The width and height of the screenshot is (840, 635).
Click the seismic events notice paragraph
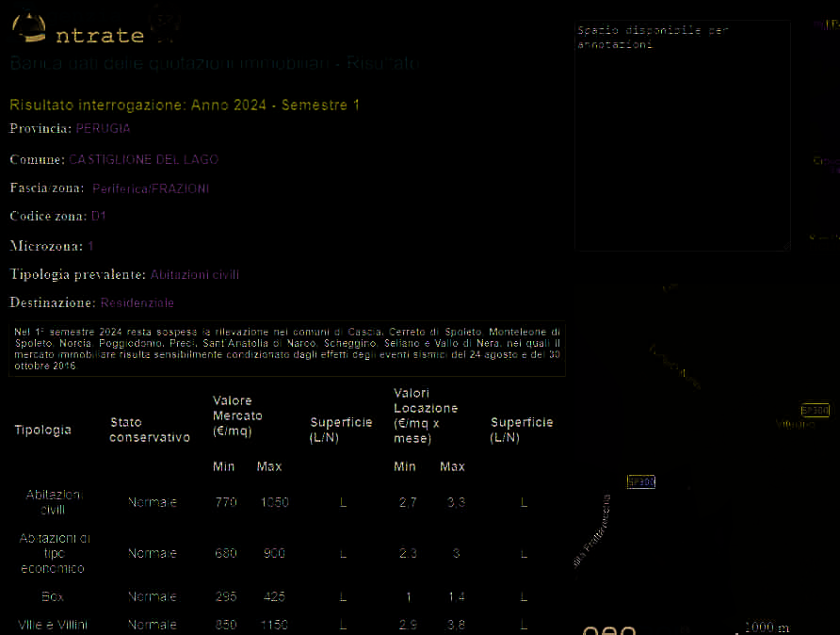coord(287,349)
